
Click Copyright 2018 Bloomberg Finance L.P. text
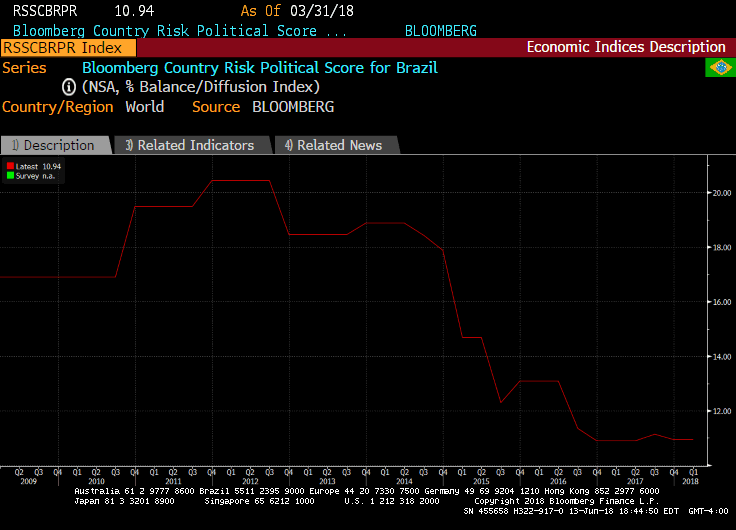567,501
